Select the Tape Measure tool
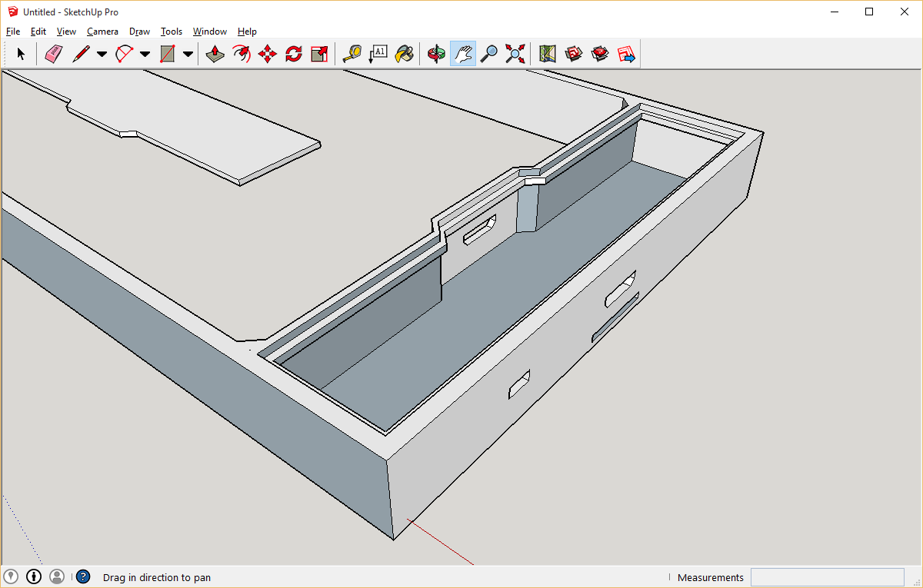The height and width of the screenshot is (588, 923). click(x=352, y=54)
